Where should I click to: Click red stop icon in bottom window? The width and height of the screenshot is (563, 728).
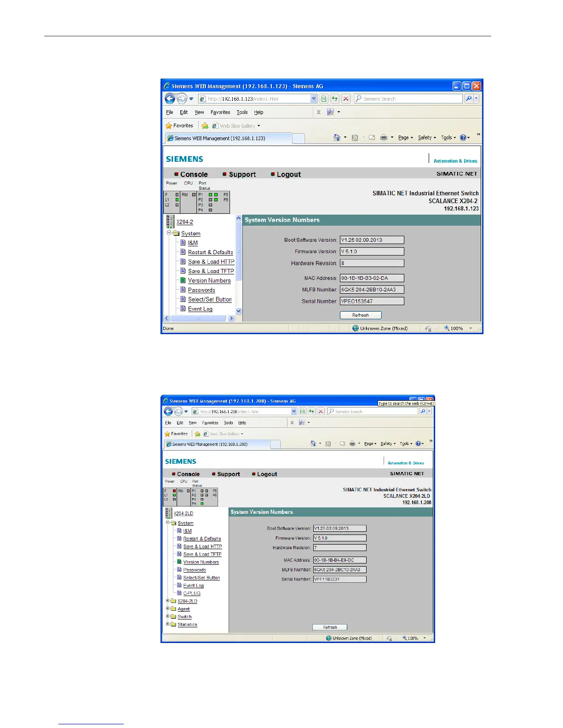tap(321, 411)
